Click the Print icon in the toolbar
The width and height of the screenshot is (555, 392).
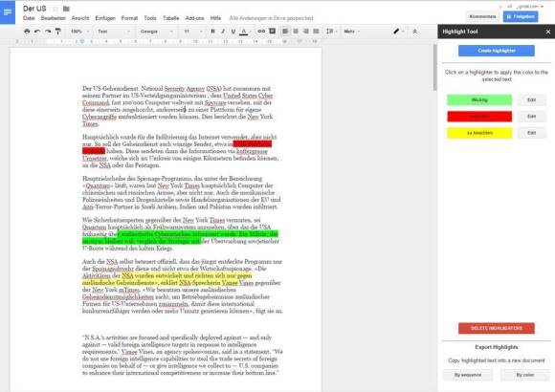point(27,32)
